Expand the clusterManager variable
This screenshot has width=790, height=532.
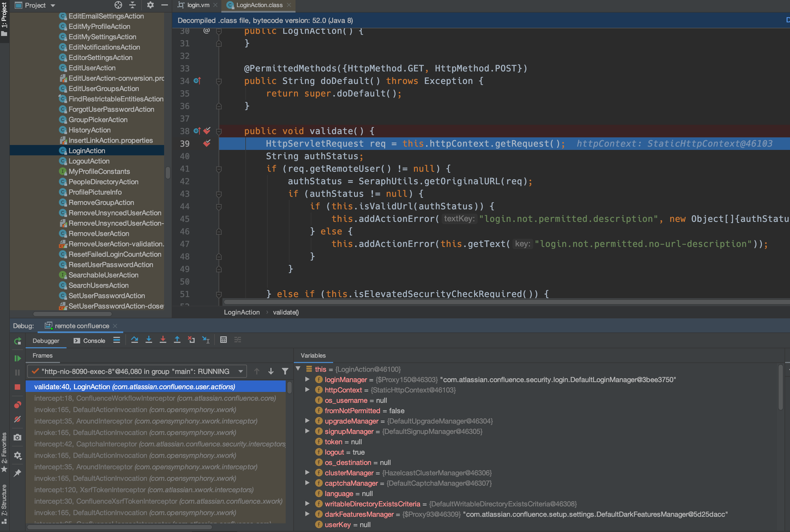pos(307,473)
